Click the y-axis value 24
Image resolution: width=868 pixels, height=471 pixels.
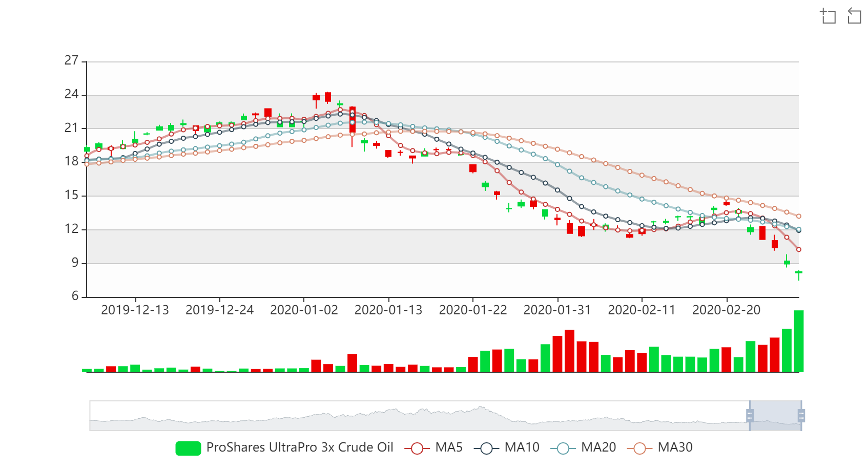click(71, 94)
